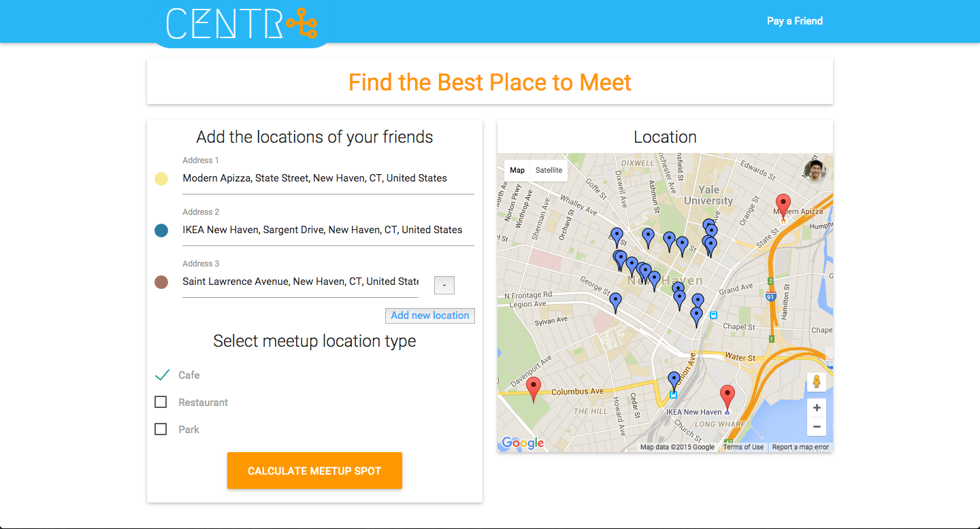Click Calculate Meetup Spot button

(x=314, y=471)
